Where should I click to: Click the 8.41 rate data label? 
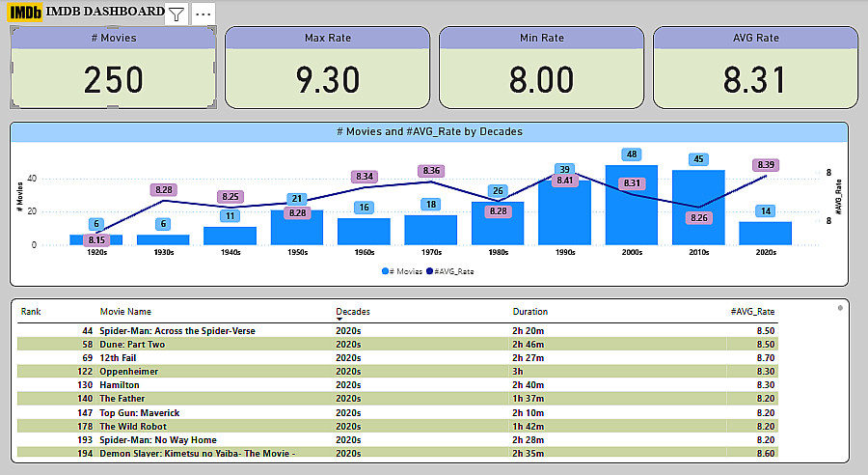tap(564, 181)
